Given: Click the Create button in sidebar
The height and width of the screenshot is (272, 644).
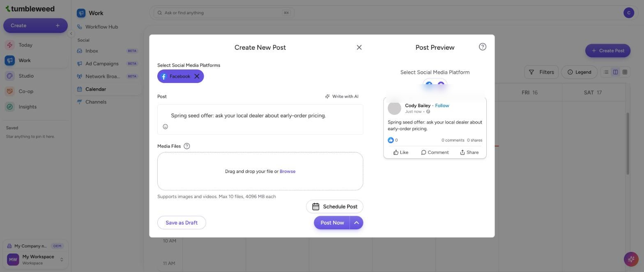Looking at the screenshot, I should coord(35,25).
